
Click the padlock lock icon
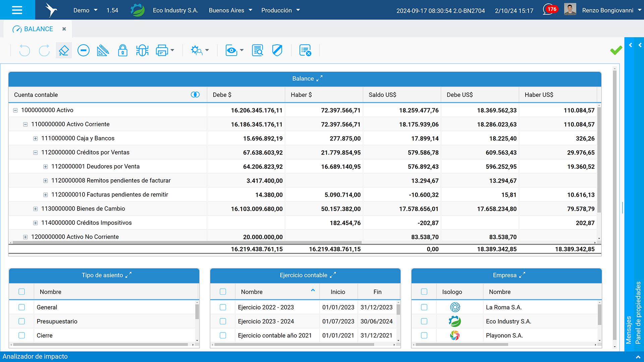[x=123, y=51]
